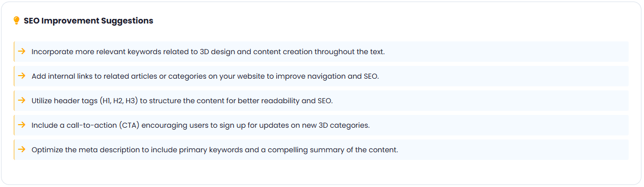Select the suggestion about incorporating relevant keywords
The image size is (644, 187).
point(321,52)
